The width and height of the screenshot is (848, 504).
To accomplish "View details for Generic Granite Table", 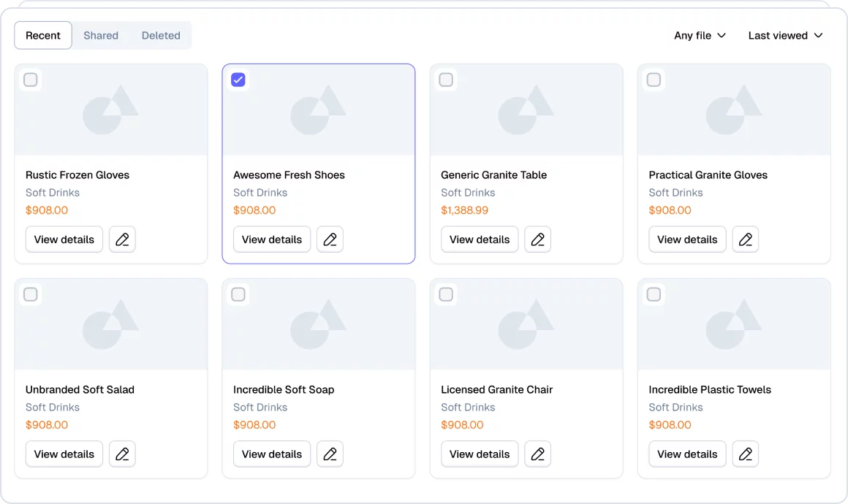I will (x=480, y=240).
